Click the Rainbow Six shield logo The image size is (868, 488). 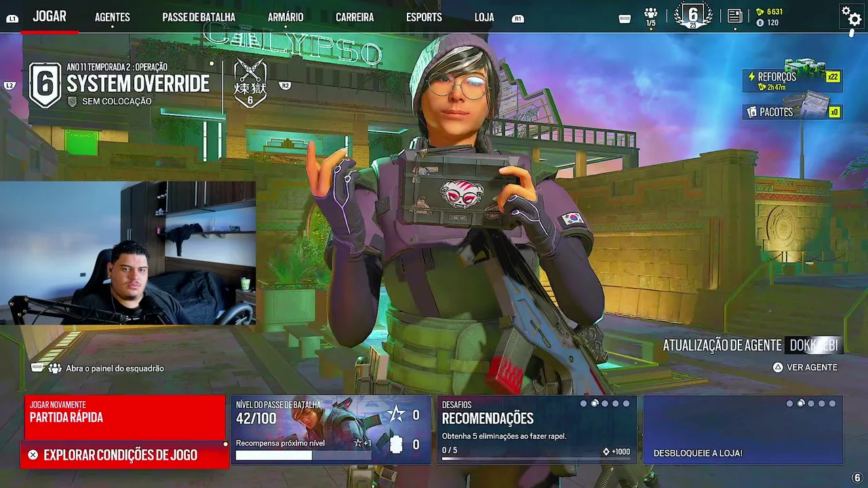click(45, 85)
